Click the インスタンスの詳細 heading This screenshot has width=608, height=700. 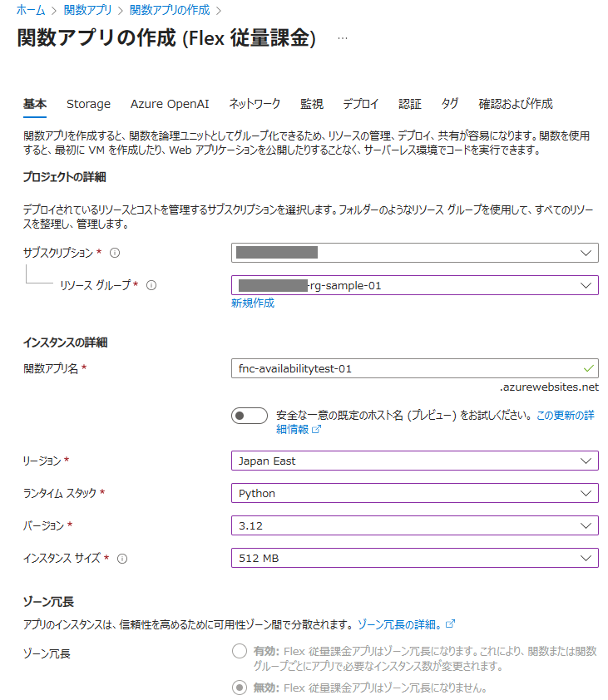click(65, 343)
